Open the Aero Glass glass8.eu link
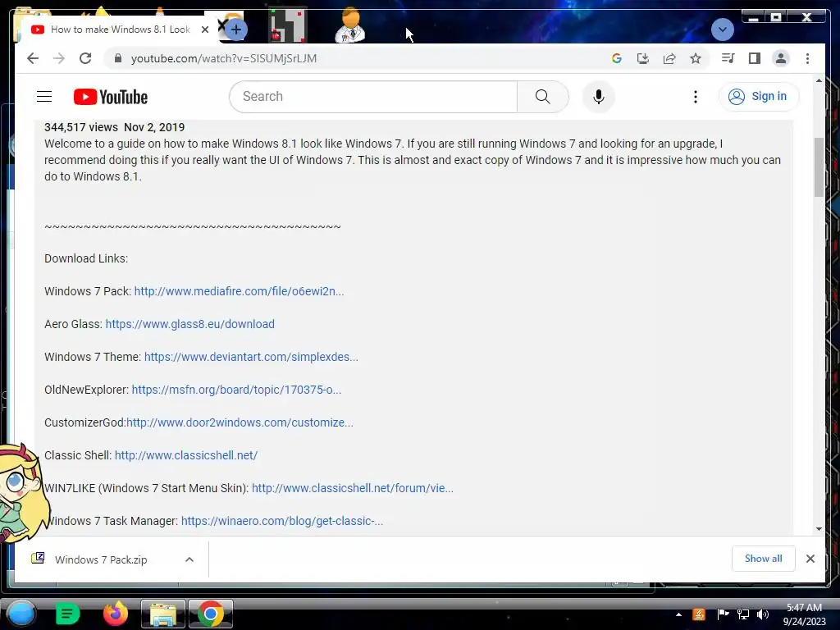The height and width of the screenshot is (630, 840). 189,324
